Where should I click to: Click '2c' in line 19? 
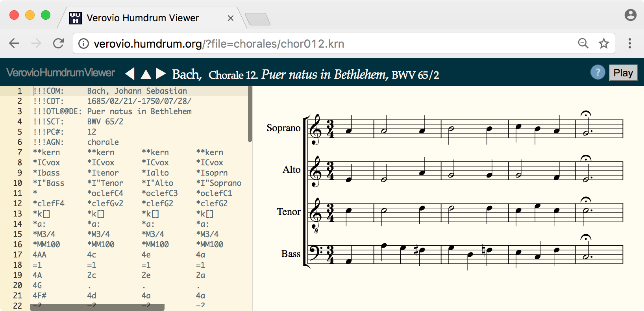(x=92, y=275)
